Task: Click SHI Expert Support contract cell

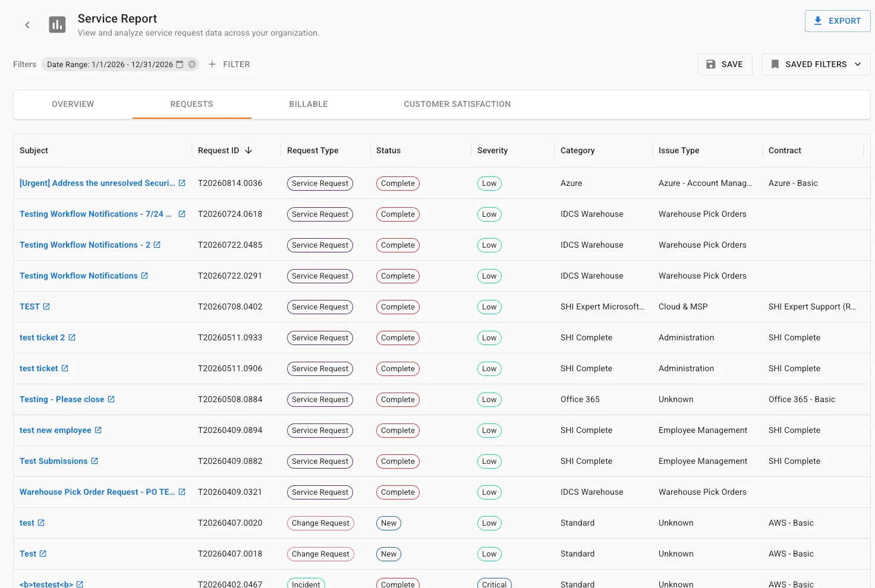Action: click(x=813, y=306)
